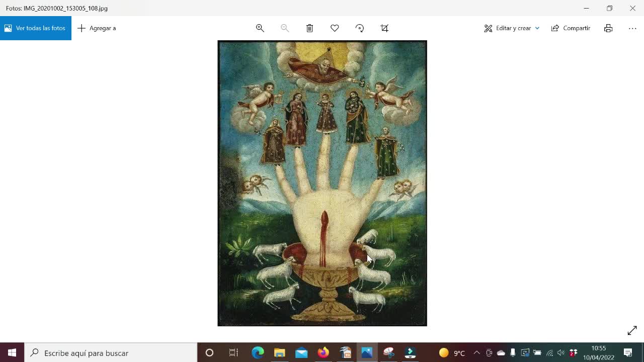Open the 'Agregar a' option

(x=97, y=28)
